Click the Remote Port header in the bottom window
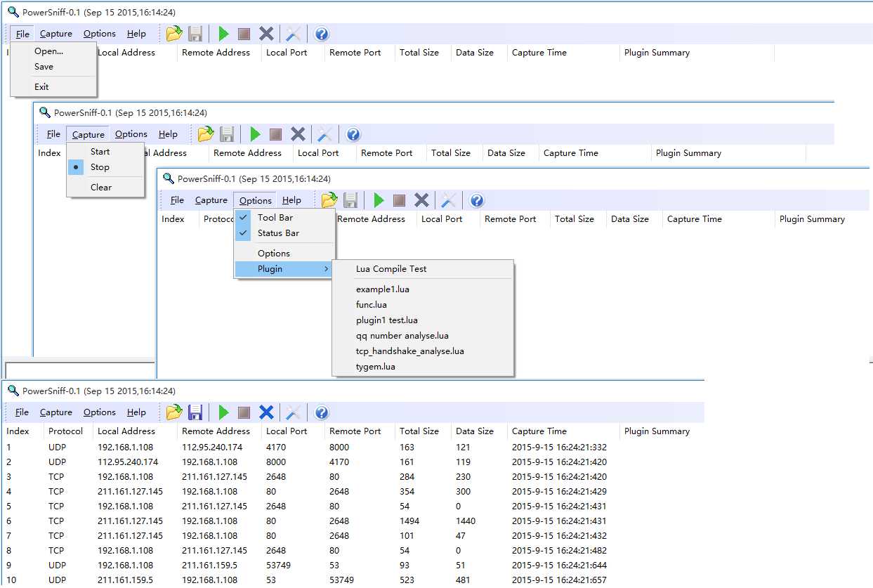Image resolution: width=873 pixels, height=588 pixels. (360, 431)
